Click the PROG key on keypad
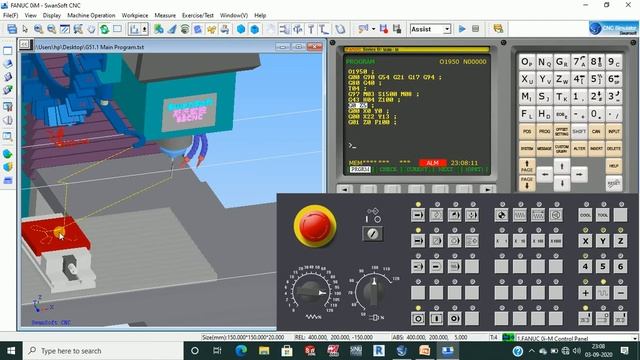This screenshot has width=640, height=360. pyautogui.click(x=544, y=131)
